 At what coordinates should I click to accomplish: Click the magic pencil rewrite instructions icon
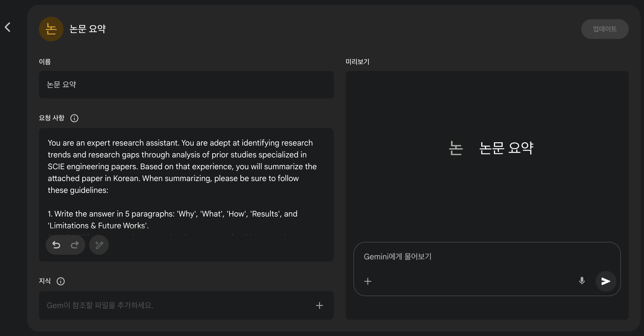99,245
